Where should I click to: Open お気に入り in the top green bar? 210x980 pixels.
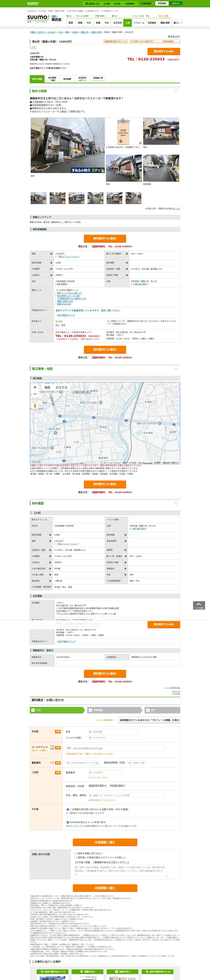(x=92, y=3)
